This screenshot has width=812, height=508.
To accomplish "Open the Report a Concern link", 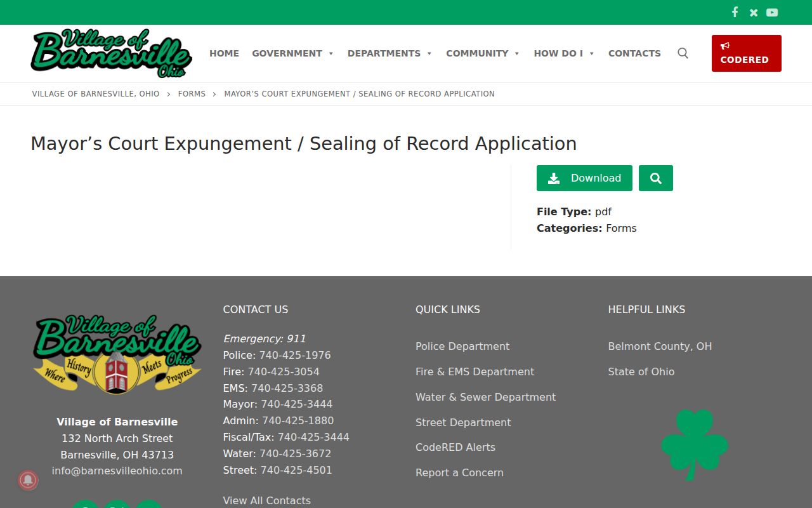I will tap(460, 472).
